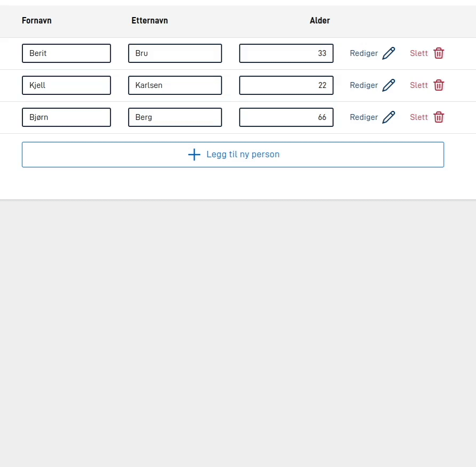Click the 'Rediger' text in Berit's row

click(x=363, y=53)
